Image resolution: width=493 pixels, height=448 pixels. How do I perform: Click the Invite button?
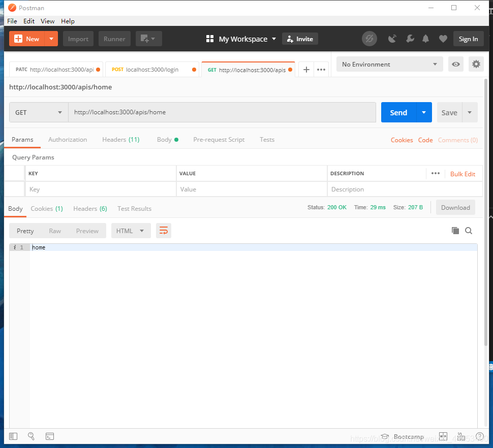click(300, 39)
